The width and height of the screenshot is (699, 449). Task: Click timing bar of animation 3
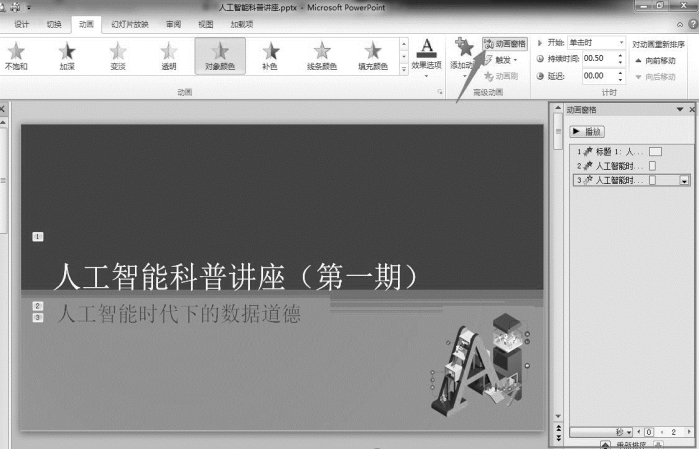[x=652, y=180]
